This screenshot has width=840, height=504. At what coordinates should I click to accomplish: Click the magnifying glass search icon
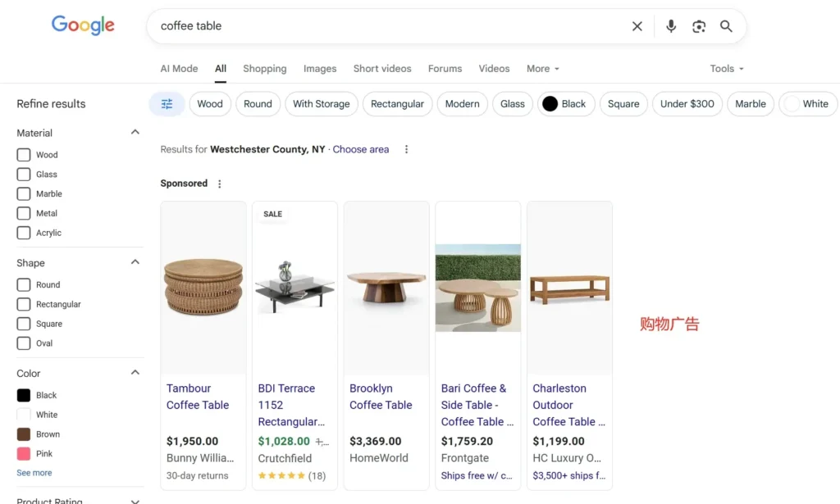click(726, 26)
